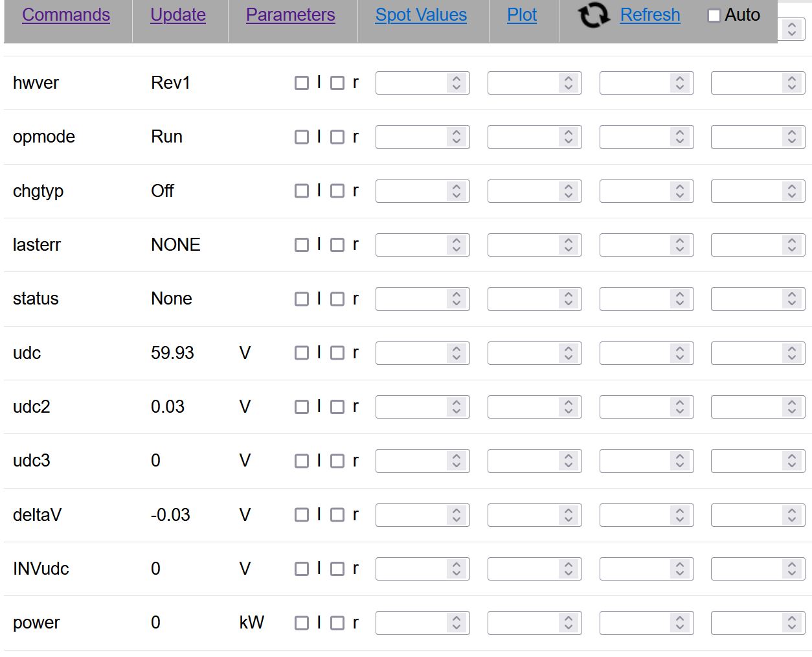This screenshot has width=812, height=657.
Task: Switch to the Parameters tab
Action: [x=290, y=15]
